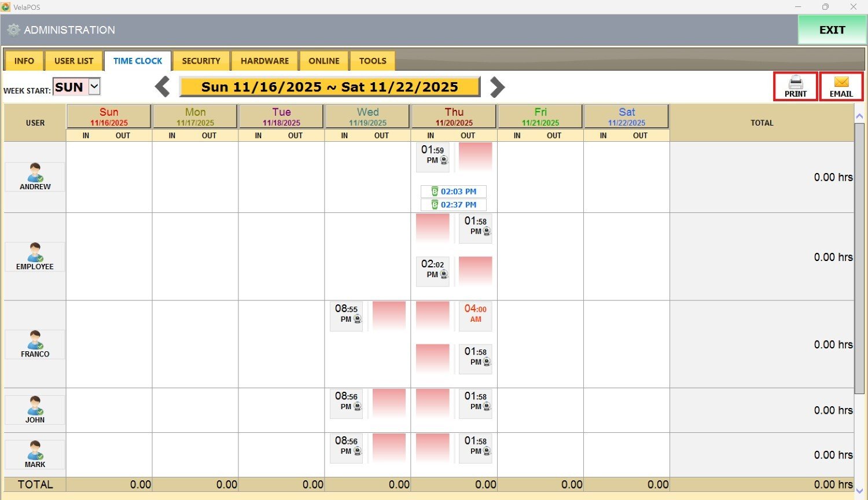Image resolution: width=868 pixels, height=500 pixels.
Task: Go to the previous week
Action: (163, 87)
